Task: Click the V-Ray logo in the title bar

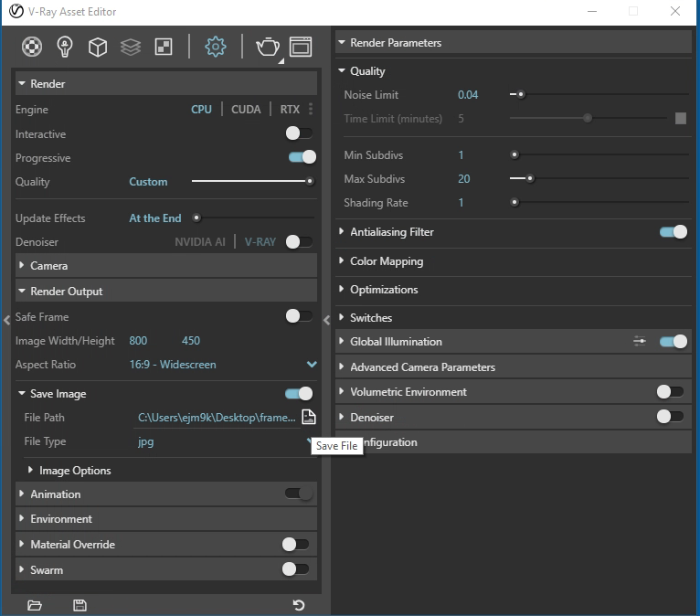Action: [x=16, y=11]
